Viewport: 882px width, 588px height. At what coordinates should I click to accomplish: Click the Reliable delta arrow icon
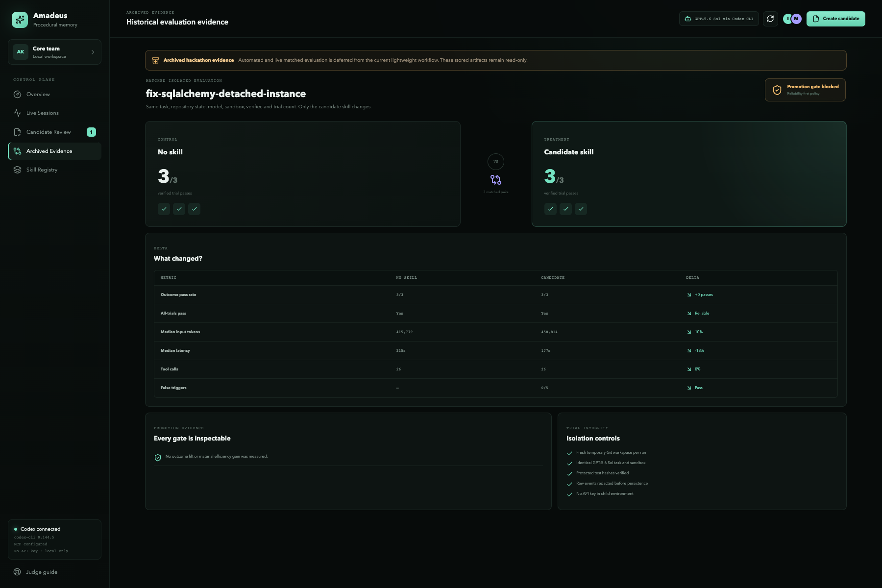(689, 314)
